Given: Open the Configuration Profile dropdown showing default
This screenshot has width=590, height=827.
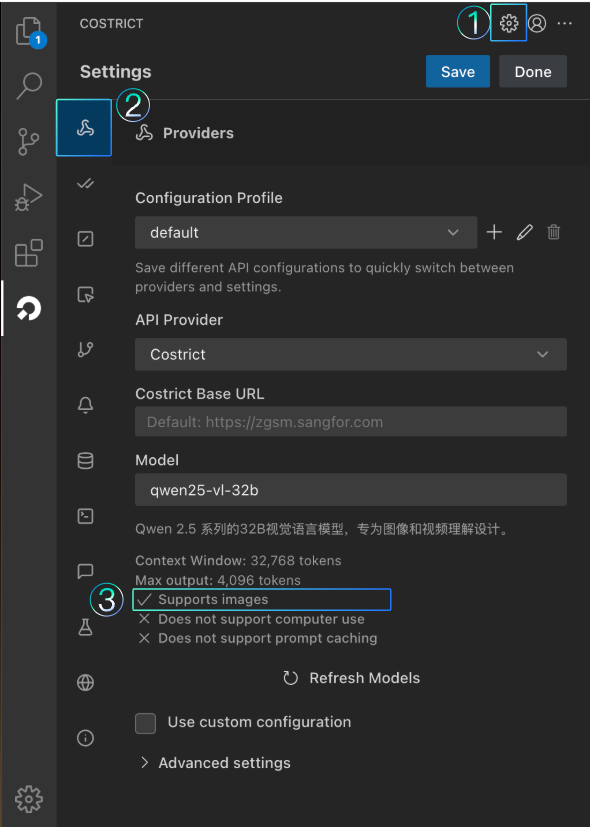Looking at the screenshot, I should coord(300,232).
